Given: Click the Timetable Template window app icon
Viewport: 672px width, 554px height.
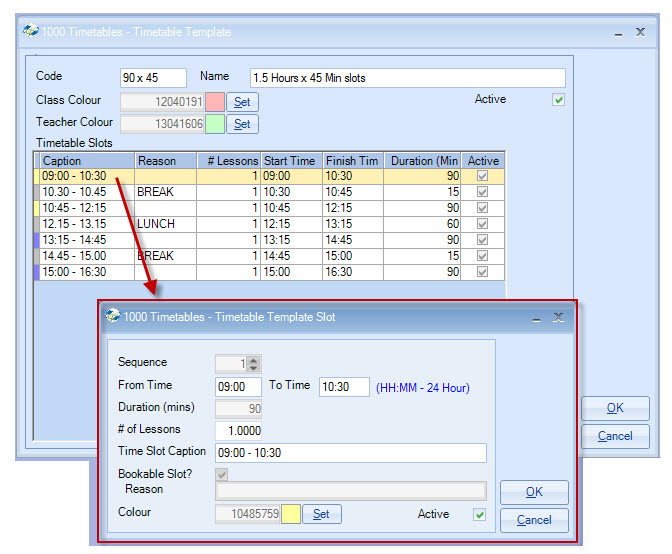Looking at the screenshot, I should tap(30, 31).
